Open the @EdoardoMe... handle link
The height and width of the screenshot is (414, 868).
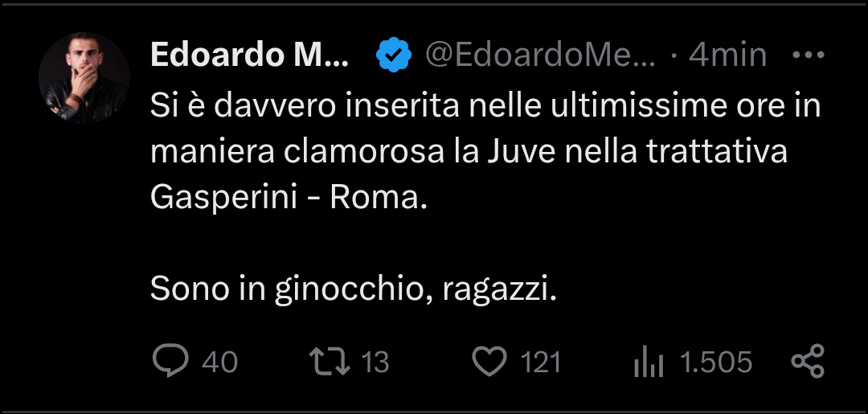tap(540, 55)
